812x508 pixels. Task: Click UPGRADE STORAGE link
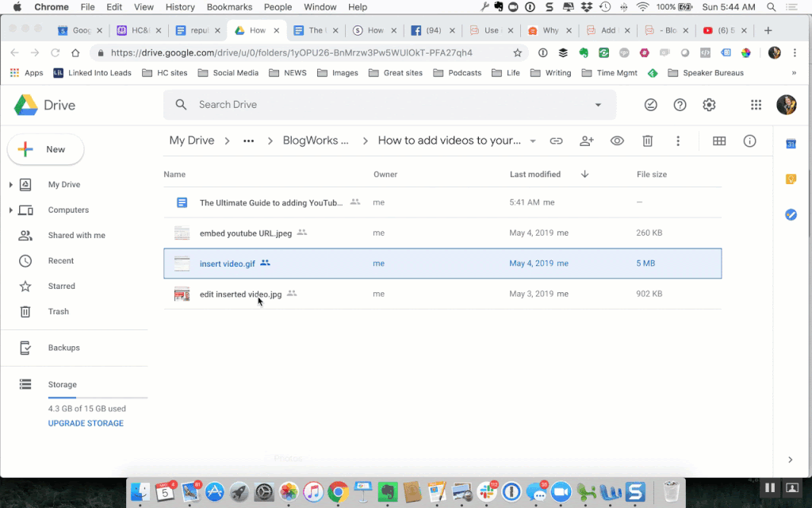(86, 424)
